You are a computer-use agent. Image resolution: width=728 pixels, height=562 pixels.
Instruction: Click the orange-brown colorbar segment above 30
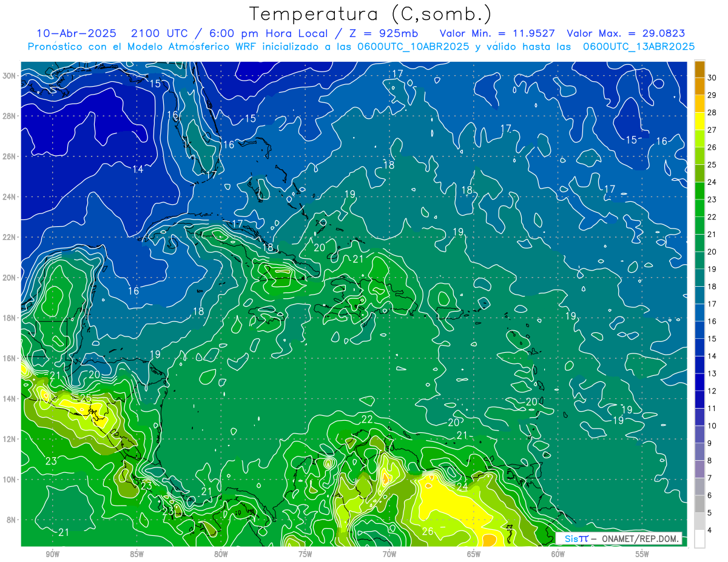tap(700, 69)
